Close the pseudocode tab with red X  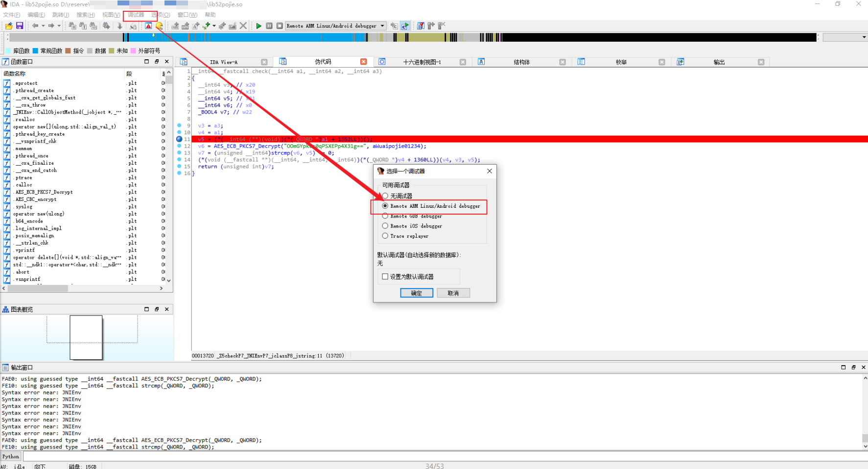(363, 62)
